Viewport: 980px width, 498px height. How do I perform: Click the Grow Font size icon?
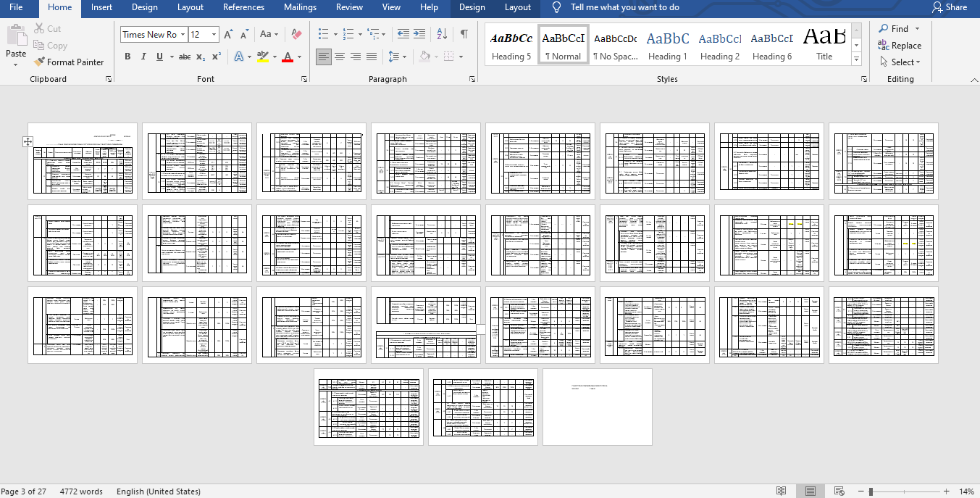(x=228, y=34)
